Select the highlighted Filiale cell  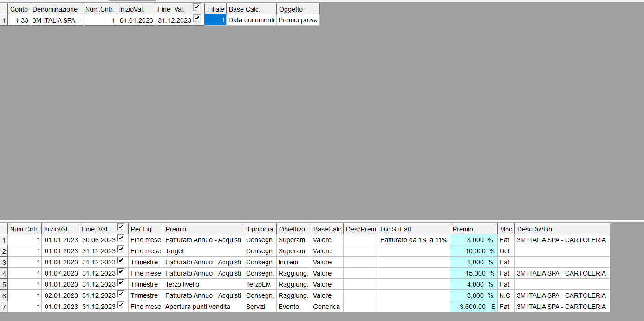[x=215, y=20]
